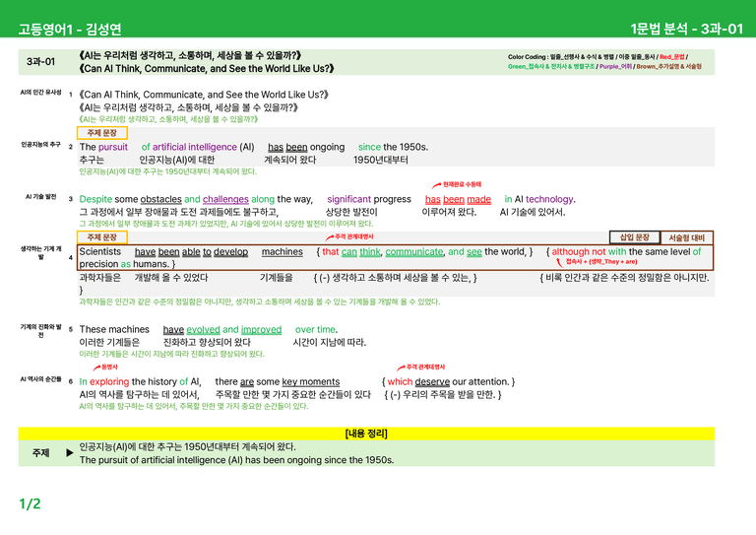Click the 3과-01 lesson label
Image resolution: width=756 pixels, height=535 pixels.
tap(40, 62)
